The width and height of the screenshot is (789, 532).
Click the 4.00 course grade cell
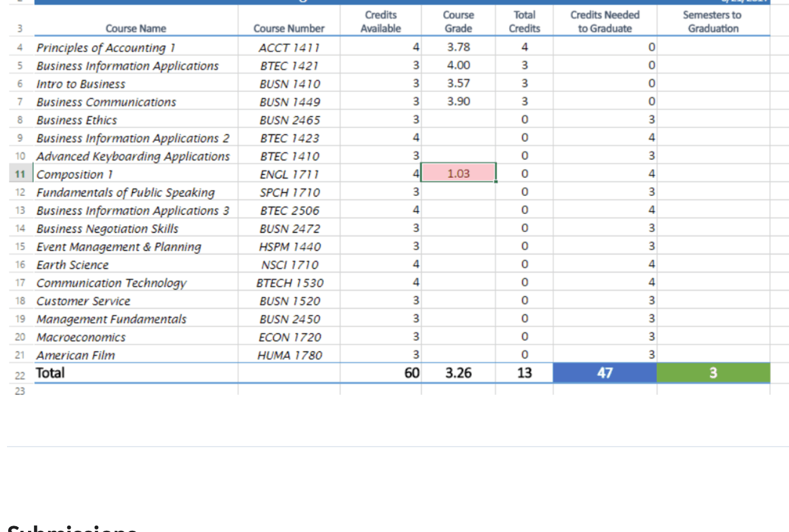coord(458,65)
